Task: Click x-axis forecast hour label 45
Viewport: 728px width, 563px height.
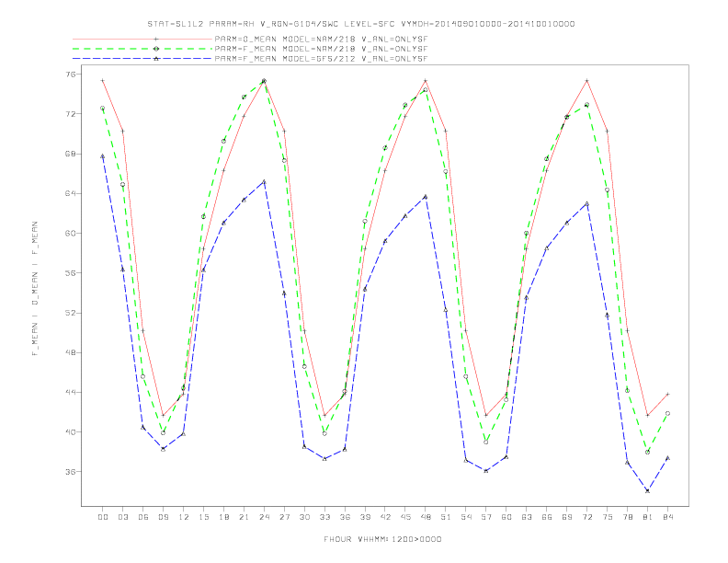Action: tap(405, 517)
